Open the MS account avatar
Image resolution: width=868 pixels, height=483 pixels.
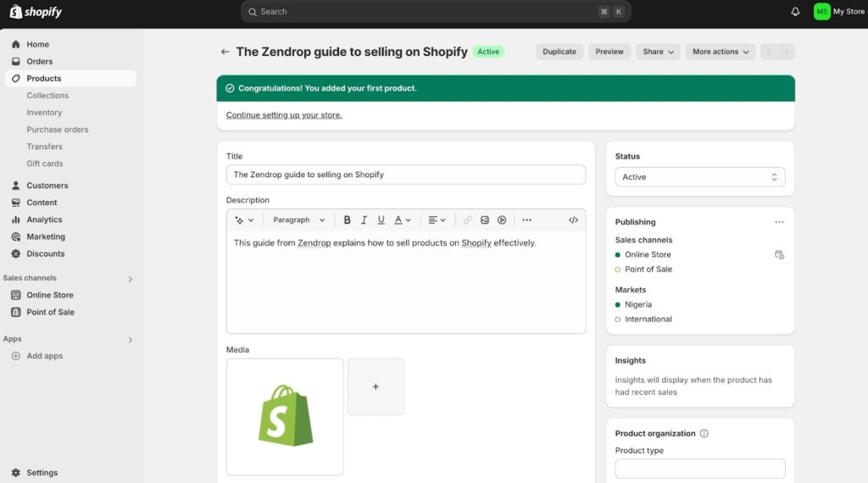click(821, 12)
